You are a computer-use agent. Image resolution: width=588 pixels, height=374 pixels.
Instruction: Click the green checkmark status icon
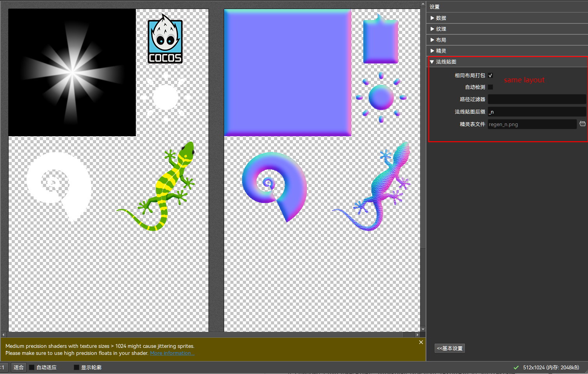[516, 367]
